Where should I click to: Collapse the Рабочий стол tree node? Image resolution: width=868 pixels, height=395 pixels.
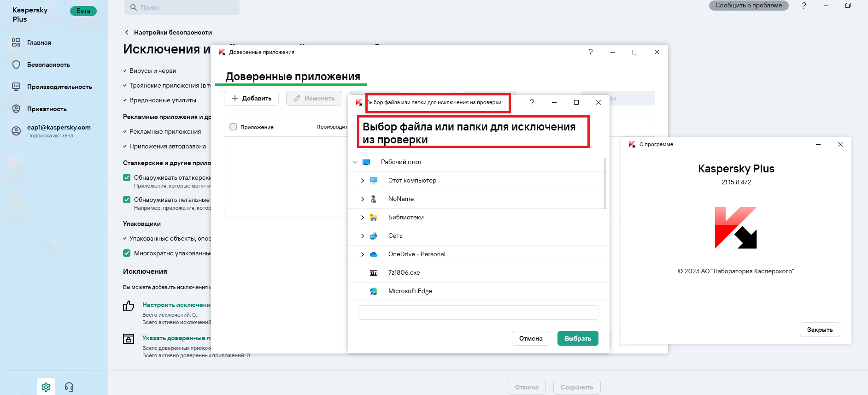(355, 162)
